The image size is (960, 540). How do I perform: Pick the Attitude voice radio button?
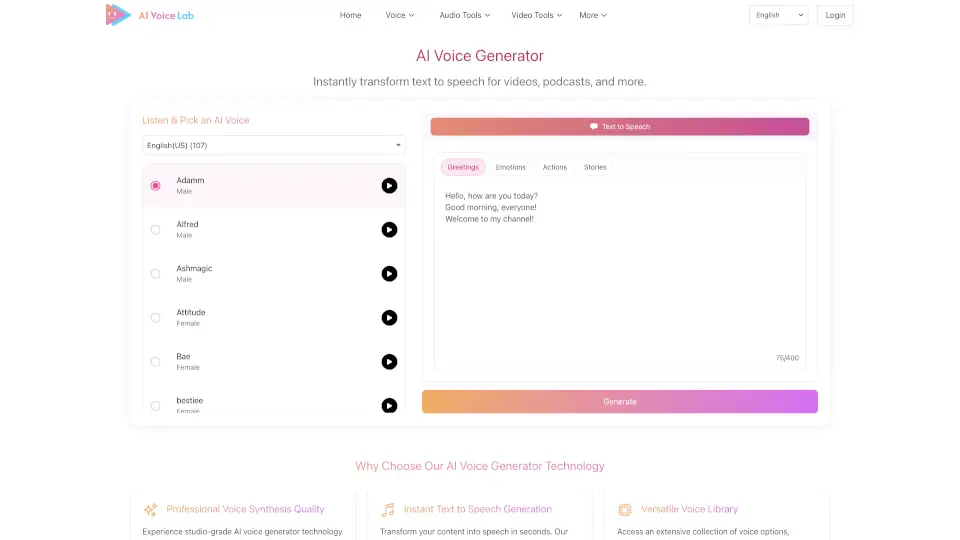[x=156, y=318]
